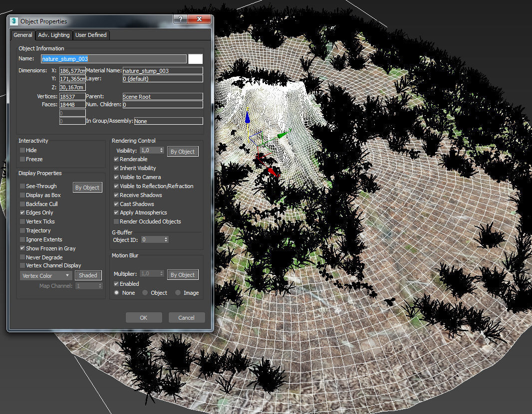Click the Faces value 18448
This screenshot has height=414, width=532.
(x=72, y=105)
